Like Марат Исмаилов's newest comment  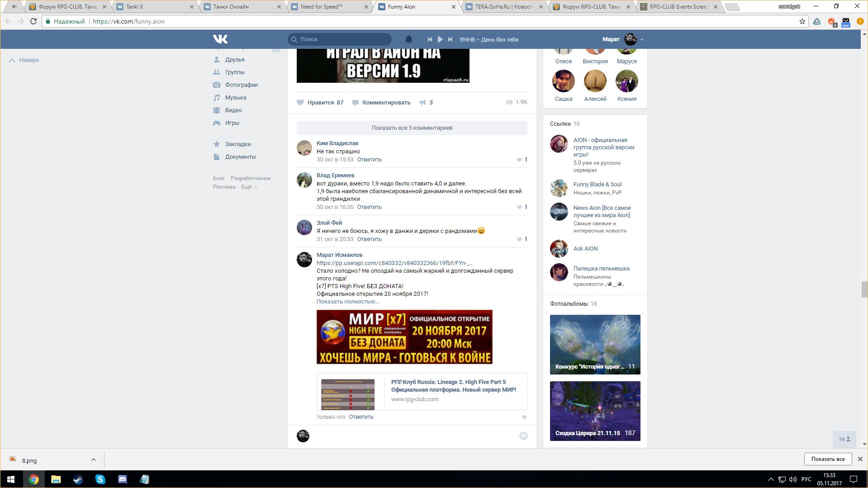pos(524,417)
